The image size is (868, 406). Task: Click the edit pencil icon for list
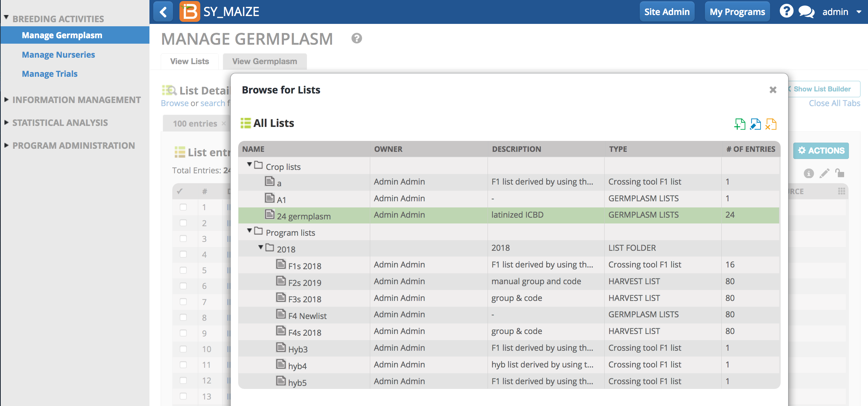point(824,173)
